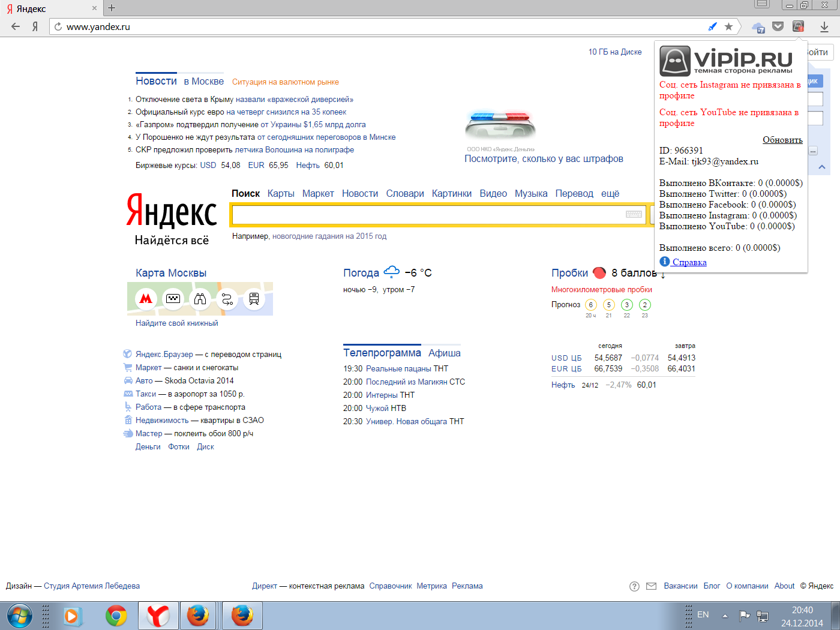Viewport: 840px width, 630px height.
Task: Open "Реальные пацаны" TV listing
Action: pyautogui.click(x=398, y=369)
